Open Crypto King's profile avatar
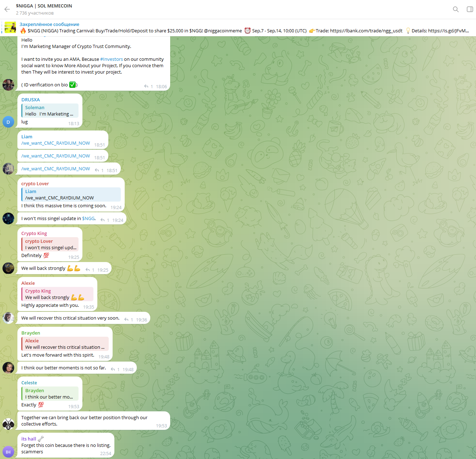Image resolution: width=476 pixels, height=459 pixels. click(8, 268)
